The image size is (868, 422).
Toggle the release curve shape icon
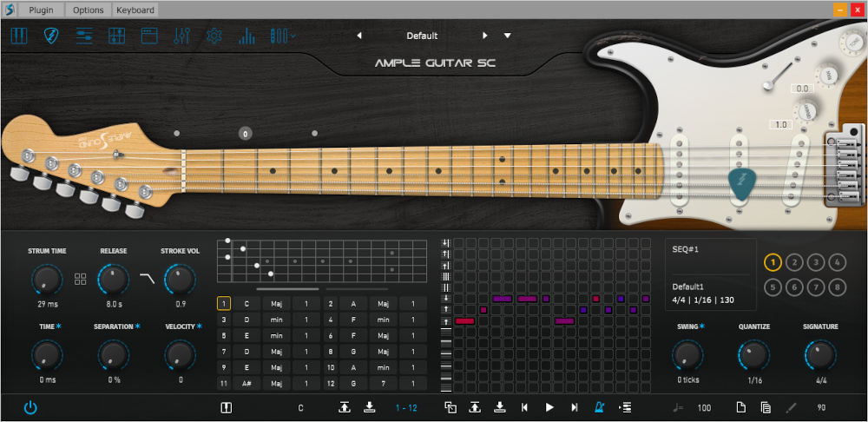[148, 278]
